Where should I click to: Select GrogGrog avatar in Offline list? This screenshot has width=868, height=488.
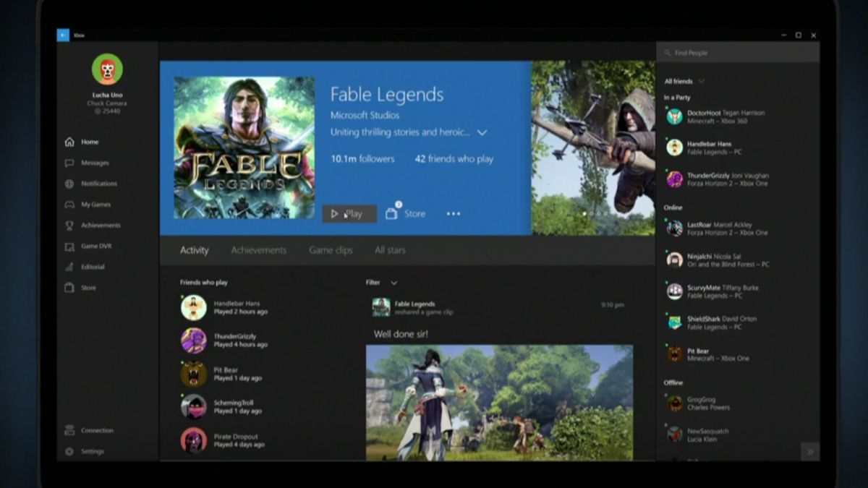[675, 403]
